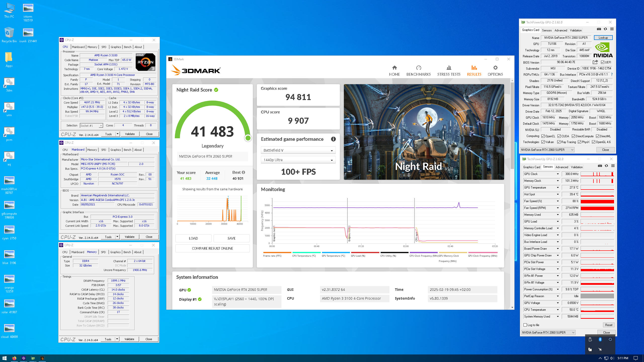The width and height of the screenshot is (644, 362).
Task: Open Socket #1 selection dropdown
Action: pos(91,125)
